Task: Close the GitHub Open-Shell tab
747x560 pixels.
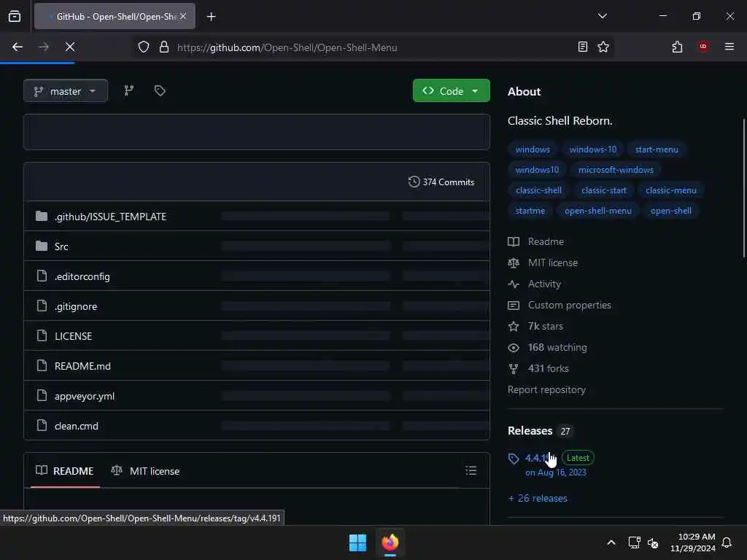Action: pos(183,16)
